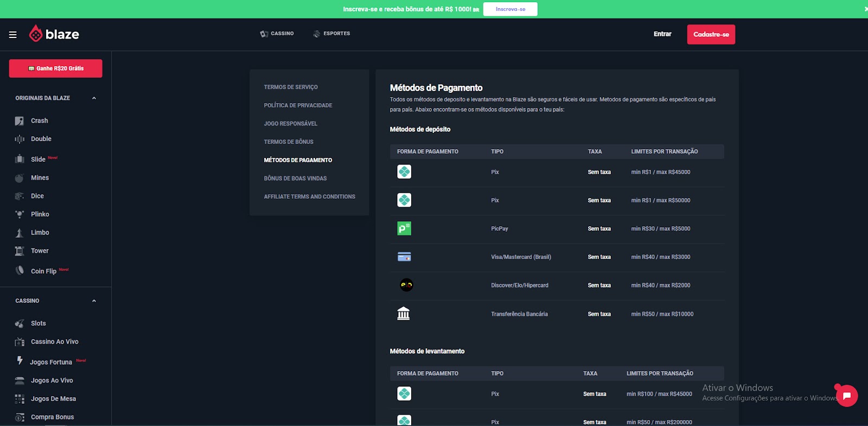Viewport: 868px width, 426px height.
Task: Click the Cadastre-se button
Action: point(711,34)
